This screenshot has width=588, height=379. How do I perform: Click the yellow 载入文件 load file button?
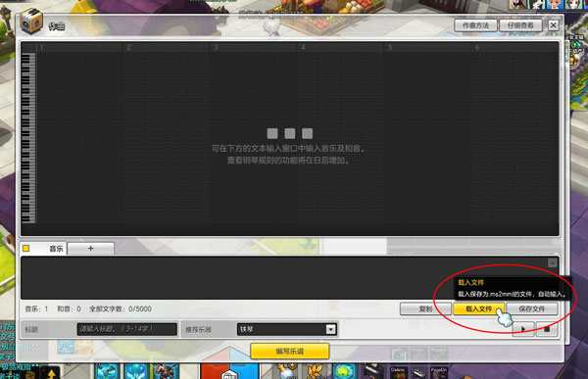tap(478, 308)
